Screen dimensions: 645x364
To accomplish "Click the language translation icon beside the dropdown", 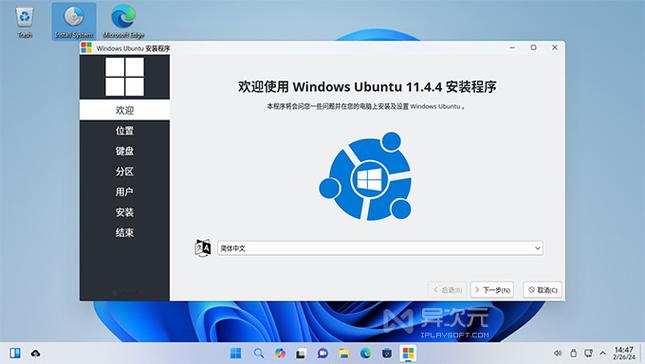I will [202, 248].
